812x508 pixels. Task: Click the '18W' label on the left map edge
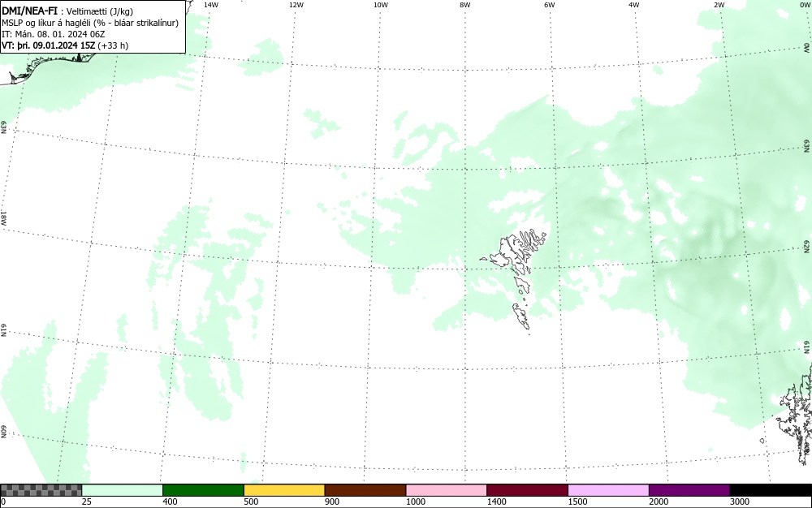(x=3, y=217)
